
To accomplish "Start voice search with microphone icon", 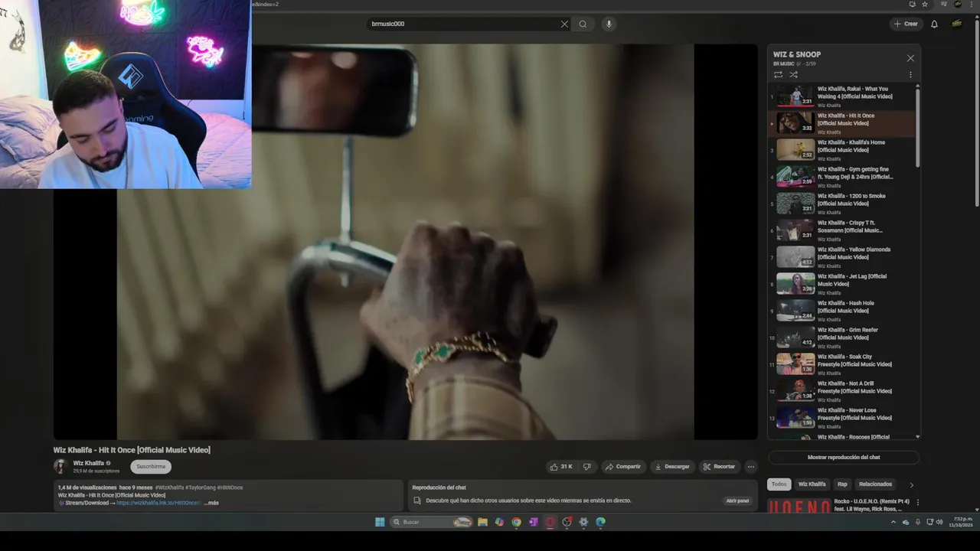I will pyautogui.click(x=609, y=24).
